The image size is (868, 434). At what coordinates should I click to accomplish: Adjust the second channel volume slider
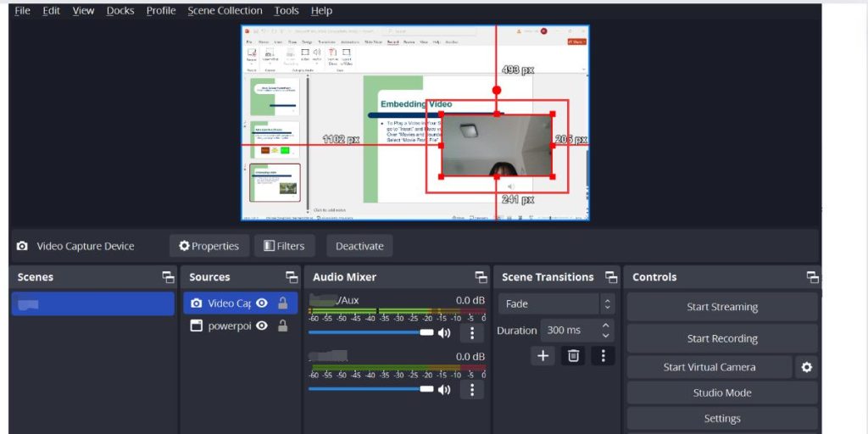pos(371,389)
